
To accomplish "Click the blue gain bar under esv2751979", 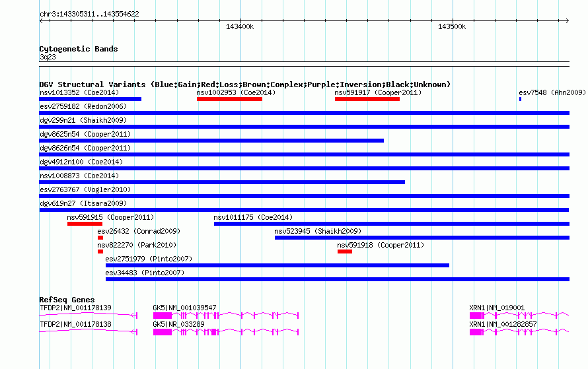I will pyautogui.click(x=277, y=265).
